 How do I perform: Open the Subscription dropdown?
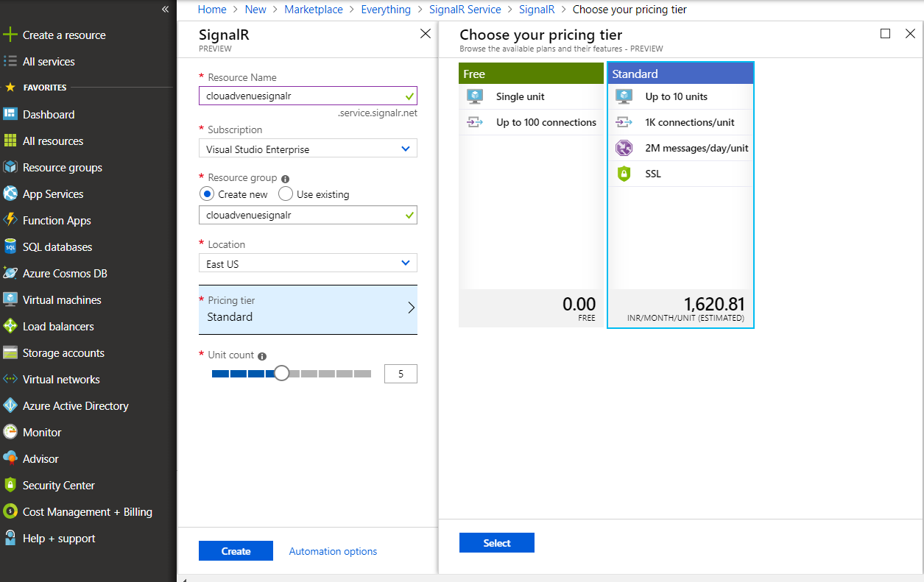pos(308,148)
